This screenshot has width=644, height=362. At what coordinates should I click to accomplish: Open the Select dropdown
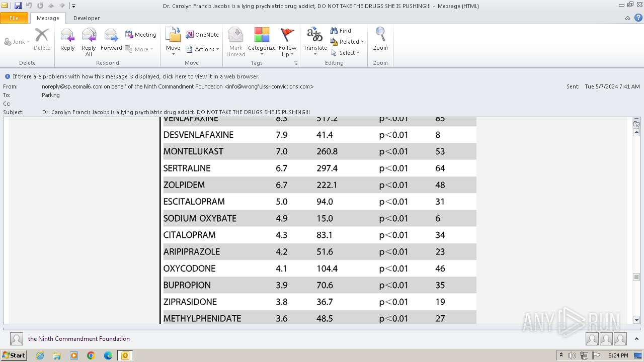[345, 53]
